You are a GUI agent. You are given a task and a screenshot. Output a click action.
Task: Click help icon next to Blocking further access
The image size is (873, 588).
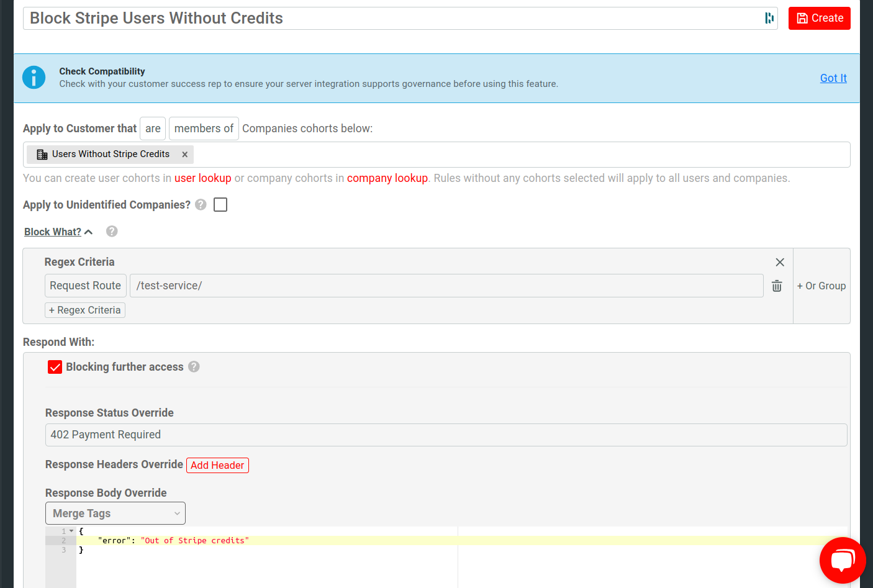[194, 367]
